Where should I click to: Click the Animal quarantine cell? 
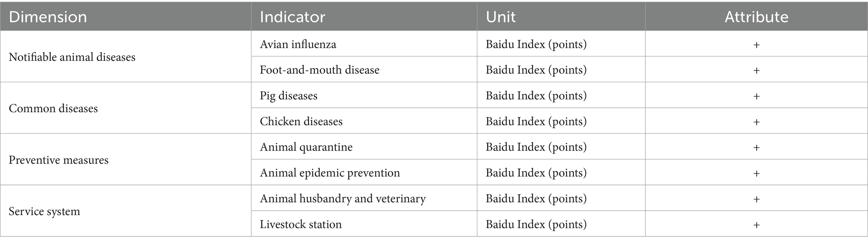(x=306, y=147)
